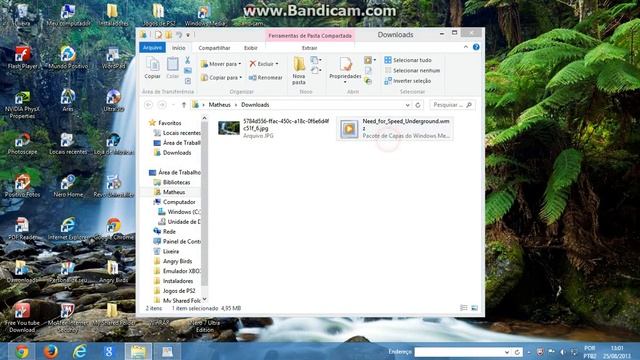Image resolution: width=640 pixels, height=360 pixels.
Task: Click the Colar paste icon
Action: click(173, 65)
